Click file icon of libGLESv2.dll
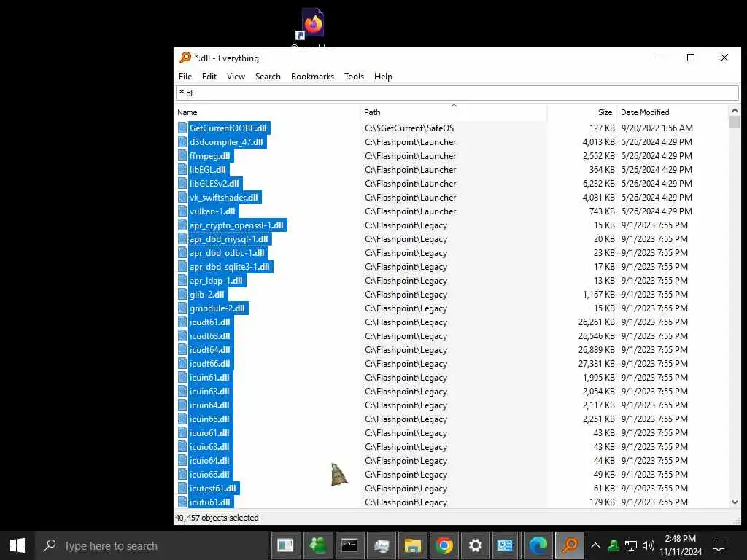The height and width of the screenshot is (560, 747). click(x=182, y=183)
